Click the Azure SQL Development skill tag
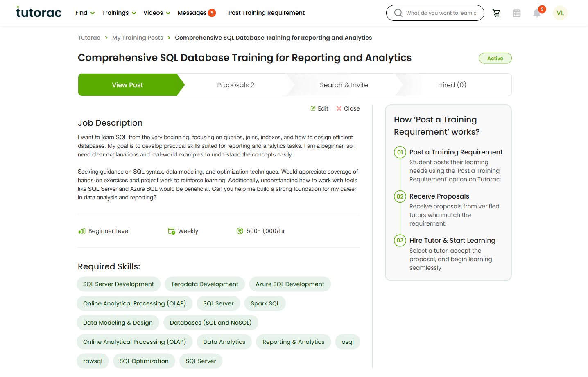Image resolution: width=588 pixels, height=377 pixels. pyautogui.click(x=290, y=284)
